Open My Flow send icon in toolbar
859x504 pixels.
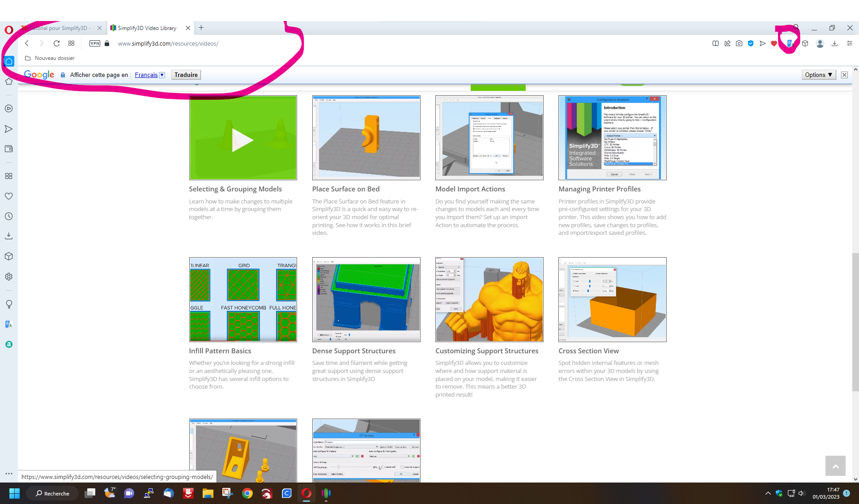(x=762, y=43)
